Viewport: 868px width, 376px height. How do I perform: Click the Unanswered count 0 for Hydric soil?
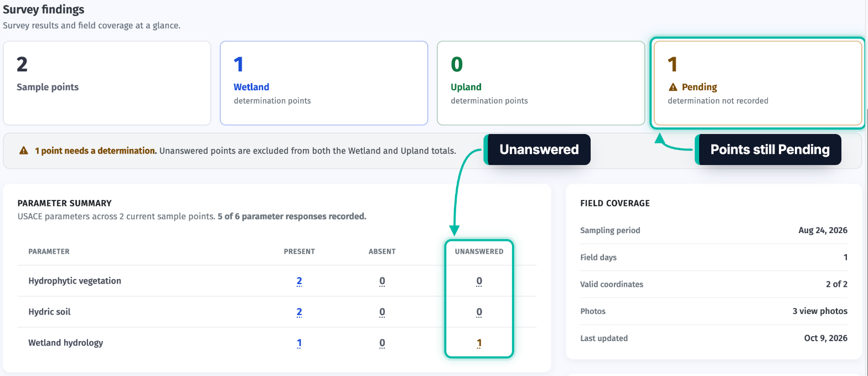click(479, 312)
